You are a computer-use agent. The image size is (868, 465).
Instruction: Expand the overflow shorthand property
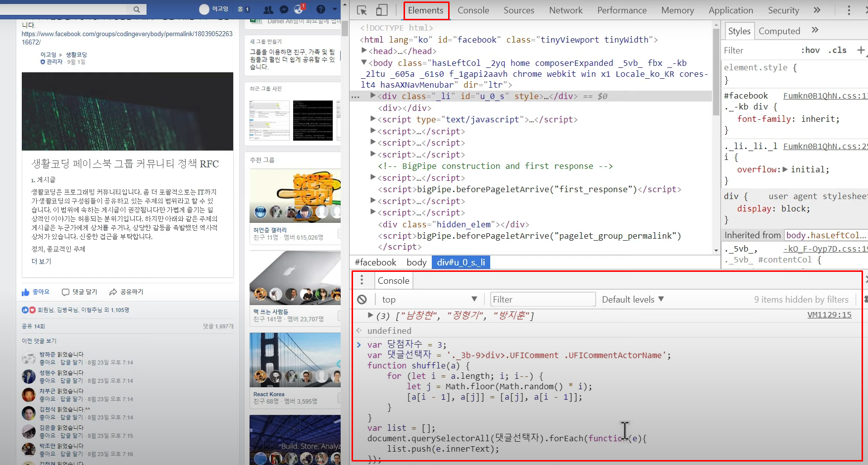(x=785, y=169)
